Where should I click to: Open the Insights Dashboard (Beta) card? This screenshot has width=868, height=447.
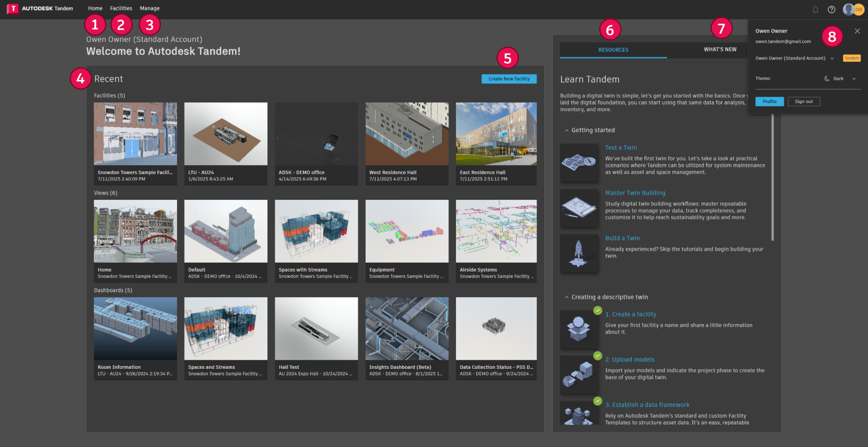click(407, 339)
